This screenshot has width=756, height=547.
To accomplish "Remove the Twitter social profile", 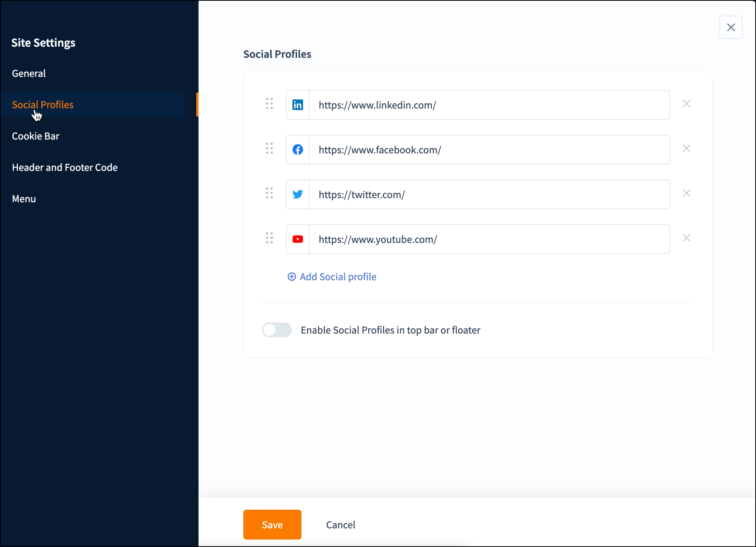I will (687, 193).
